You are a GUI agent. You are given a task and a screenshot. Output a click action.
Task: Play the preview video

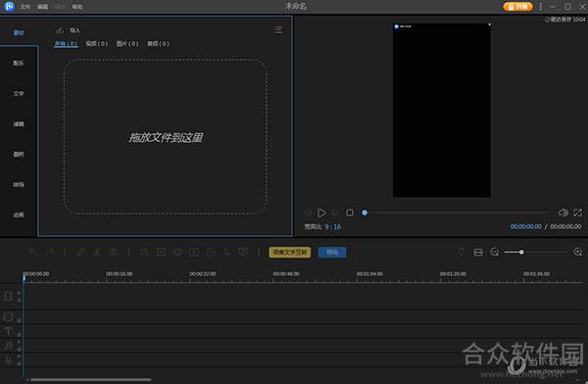pos(321,213)
